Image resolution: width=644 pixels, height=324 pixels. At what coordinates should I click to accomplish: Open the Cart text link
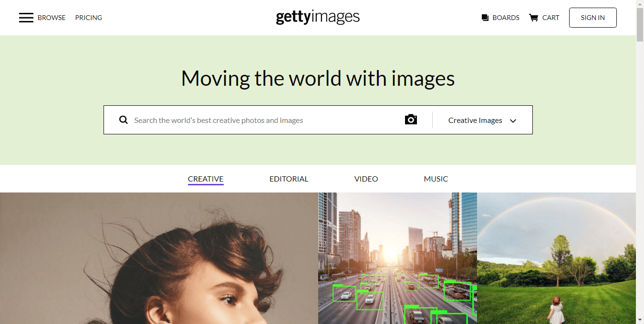[x=551, y=18]
